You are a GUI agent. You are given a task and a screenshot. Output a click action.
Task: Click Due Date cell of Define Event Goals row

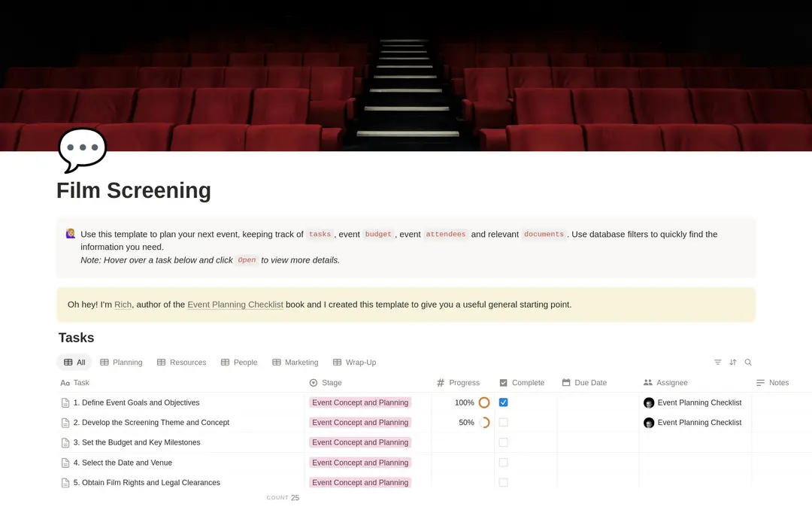pyautogui.click(x=598, y=402)
